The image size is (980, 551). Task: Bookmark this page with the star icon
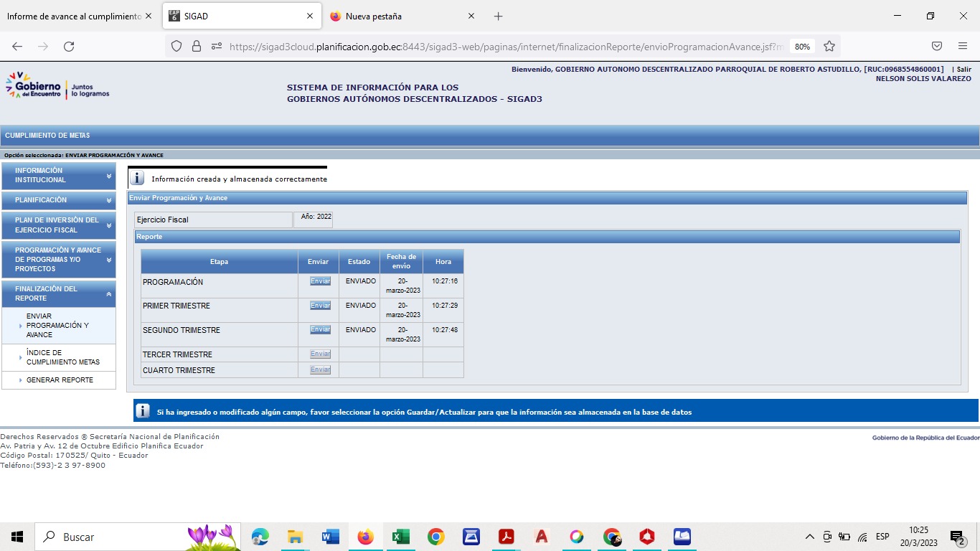click(829, 46)
